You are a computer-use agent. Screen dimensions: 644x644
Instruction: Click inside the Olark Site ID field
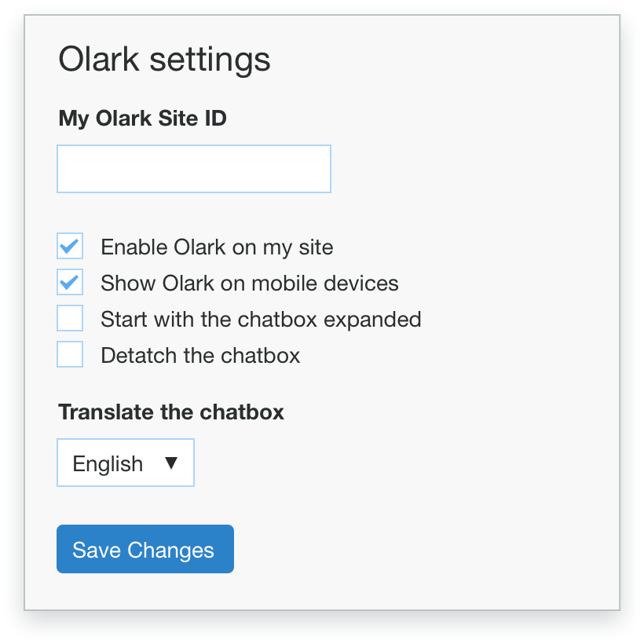pyautogui.click(x=193, y=169)
